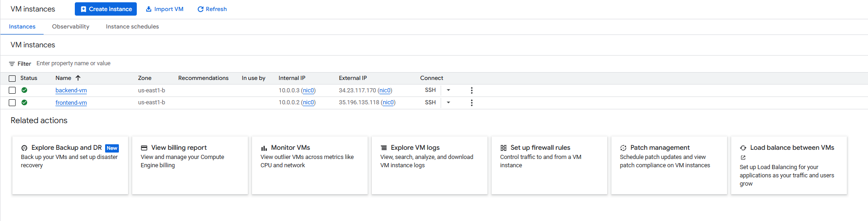The image size is (868, 221).
Task: Expand the SSH dropdown arrow for backend-vm
Action: (x=448, y=91)
